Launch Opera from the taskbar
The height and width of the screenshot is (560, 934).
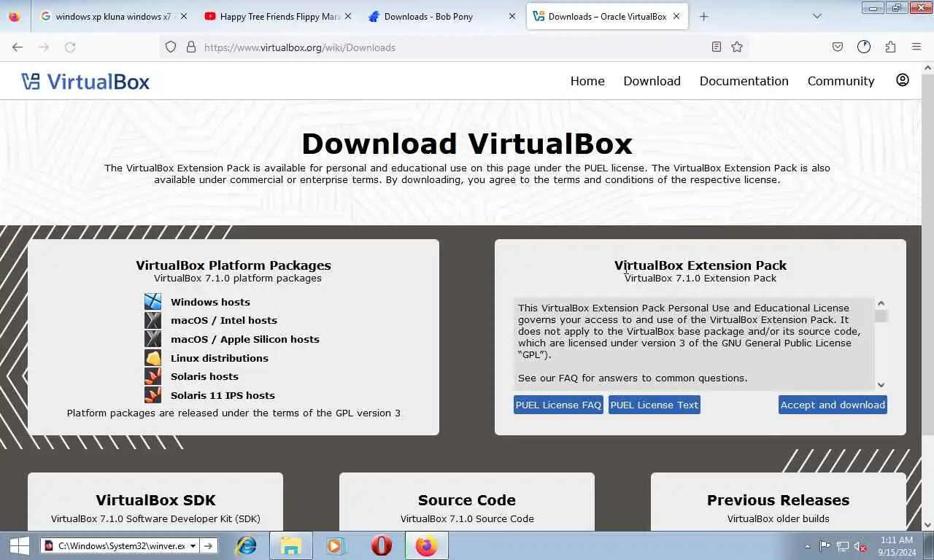pos(382,545)
